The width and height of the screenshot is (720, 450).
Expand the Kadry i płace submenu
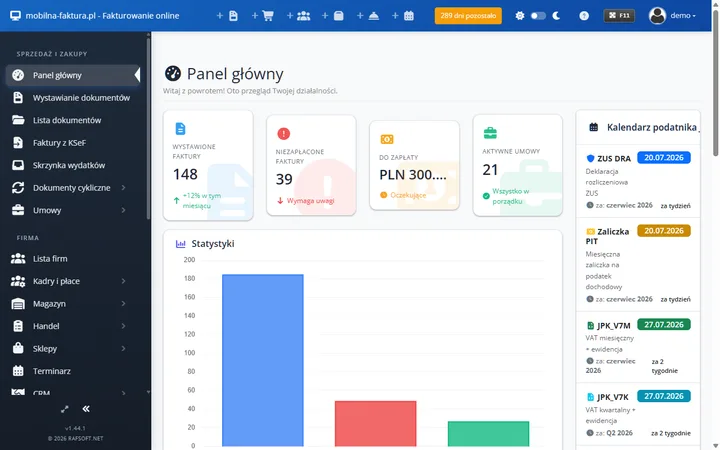pos(123,281)
